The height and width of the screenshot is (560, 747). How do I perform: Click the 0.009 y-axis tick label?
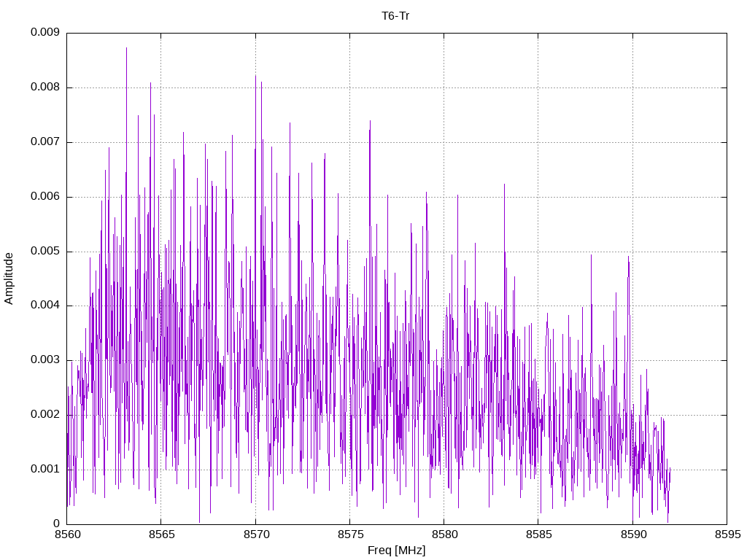coord(45,32)
